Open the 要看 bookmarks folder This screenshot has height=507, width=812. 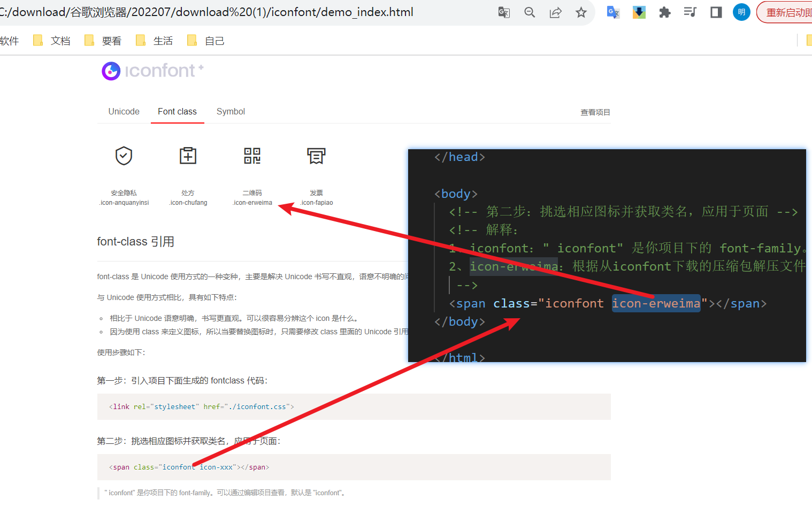click(x=103, y=41)
